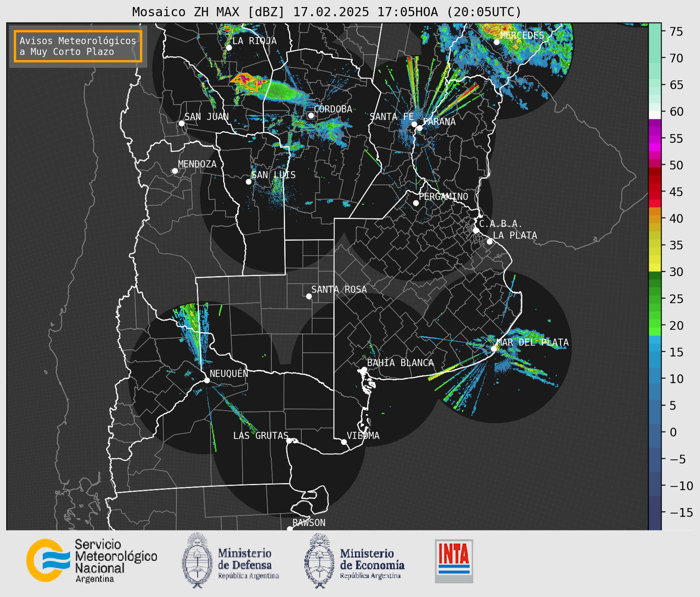Select the BAHÍA BLANCA city marker
This screenshot has width=700, height=597.
[x=364, y=369]
